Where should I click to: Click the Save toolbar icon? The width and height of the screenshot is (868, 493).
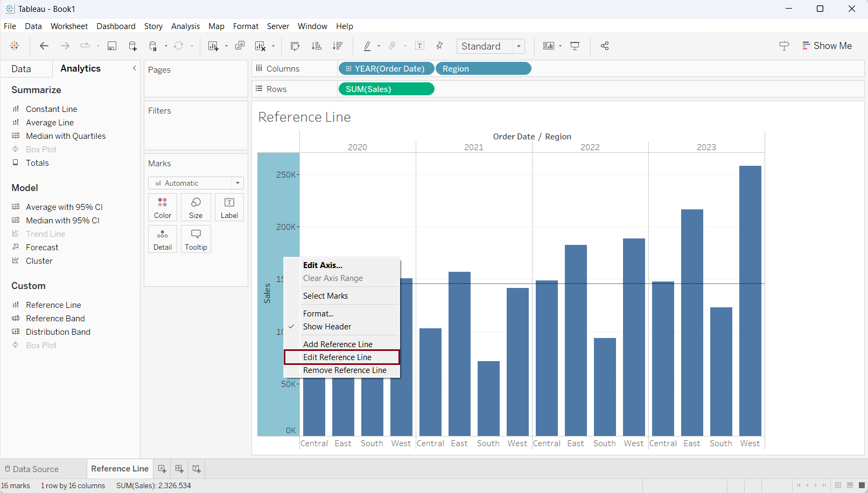pos(112,46)
